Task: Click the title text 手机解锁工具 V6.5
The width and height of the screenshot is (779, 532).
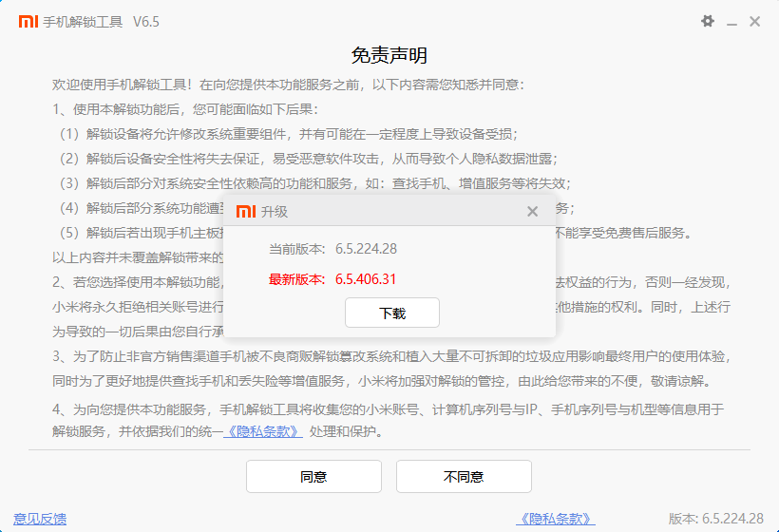Action: (101, 22)
